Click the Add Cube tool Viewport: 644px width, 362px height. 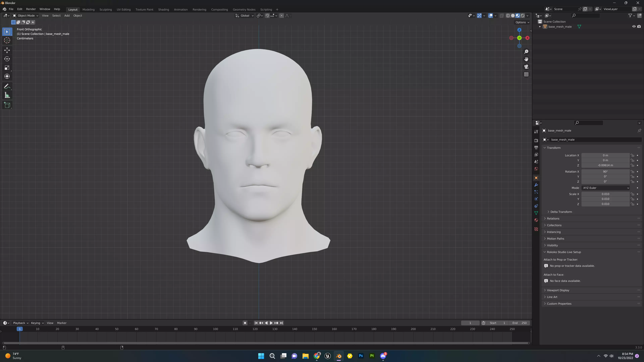pyautogui.click(x=7, y=105)
